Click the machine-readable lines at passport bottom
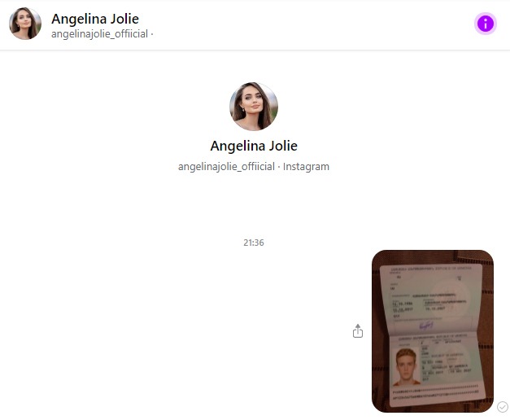The width and height of the screenshot is (510, 420). 436,392
